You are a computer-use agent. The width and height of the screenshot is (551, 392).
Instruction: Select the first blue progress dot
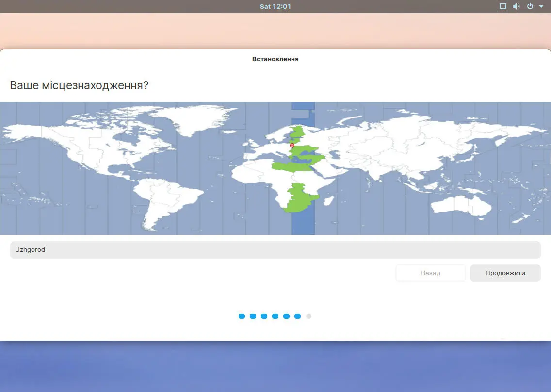tap(242, 316)
